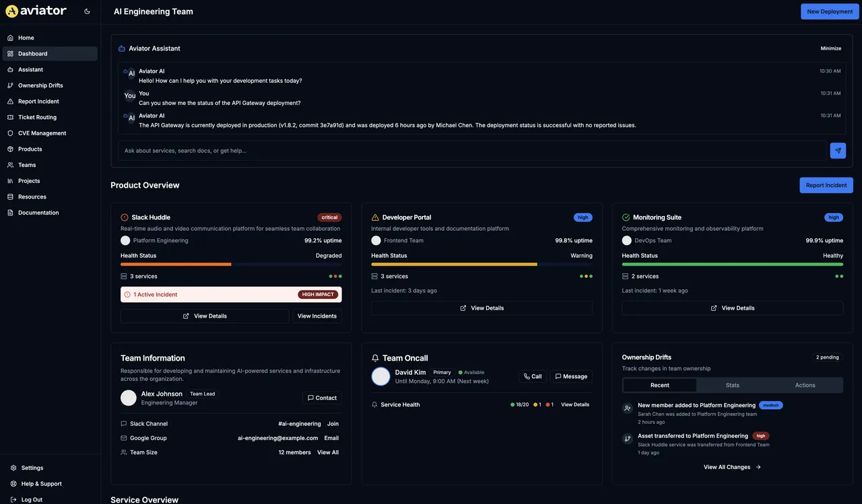The width and height of the screenshot is (862, 504).
Task: Click Developer Portal warning triangle icon
Action: pos(375,217)
